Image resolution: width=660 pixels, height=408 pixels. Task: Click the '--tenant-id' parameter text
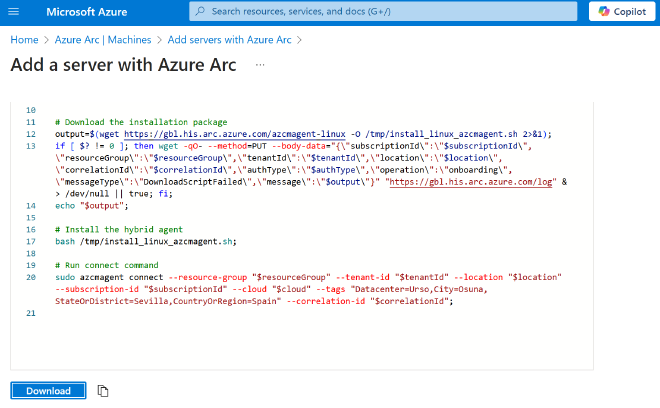(x=362, y=277)
